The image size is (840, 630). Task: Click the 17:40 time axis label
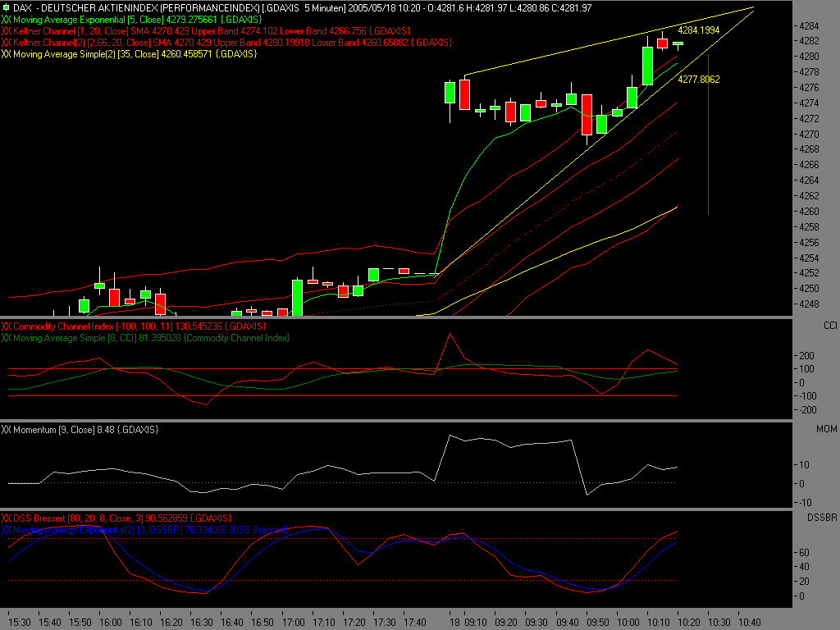click(415, 622)
